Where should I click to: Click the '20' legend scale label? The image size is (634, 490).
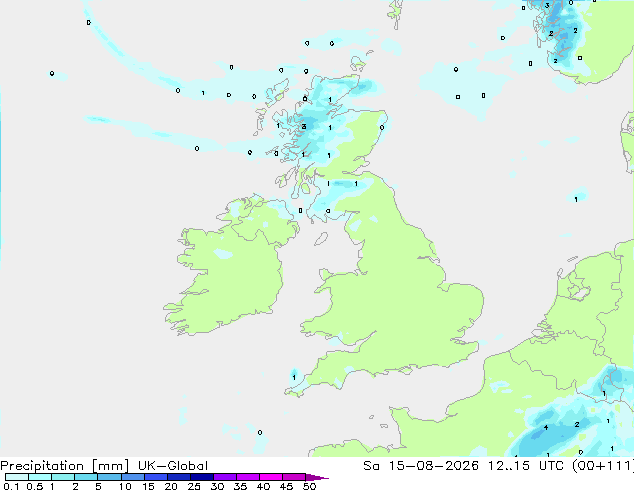click(x=171, y=486)
